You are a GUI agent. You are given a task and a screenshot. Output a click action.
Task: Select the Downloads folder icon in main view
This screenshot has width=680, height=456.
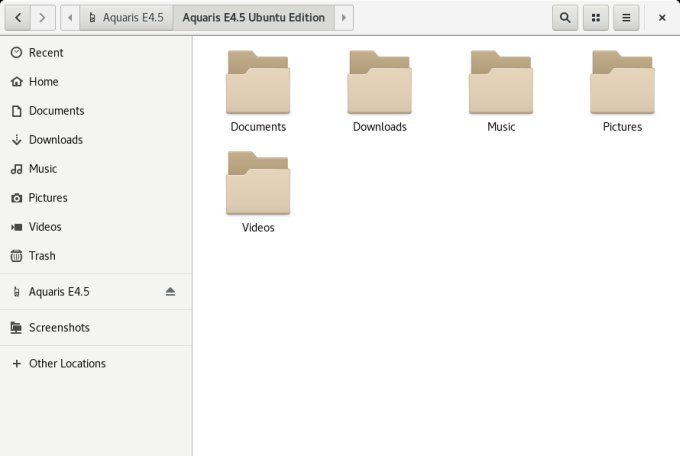pos(379,82)
